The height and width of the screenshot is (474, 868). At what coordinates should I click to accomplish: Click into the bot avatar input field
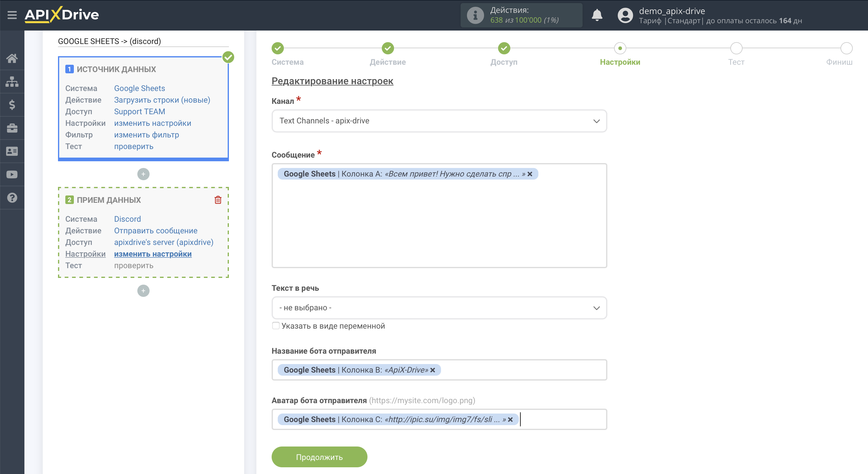[x=439, y=420]
